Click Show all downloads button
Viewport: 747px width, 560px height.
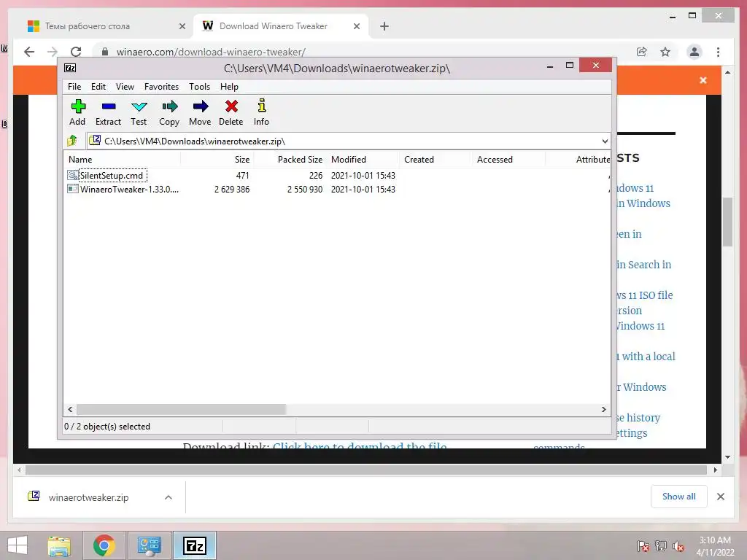tap(679, 497)
